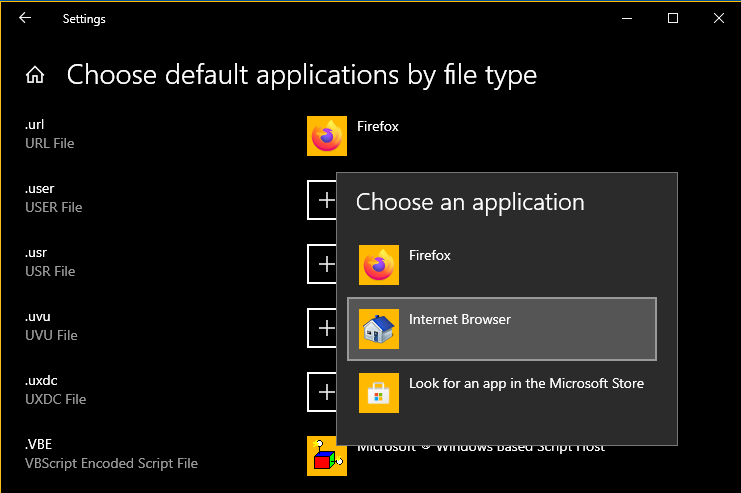
Task: Click the Choose an application heading
Action: [470, 202]
